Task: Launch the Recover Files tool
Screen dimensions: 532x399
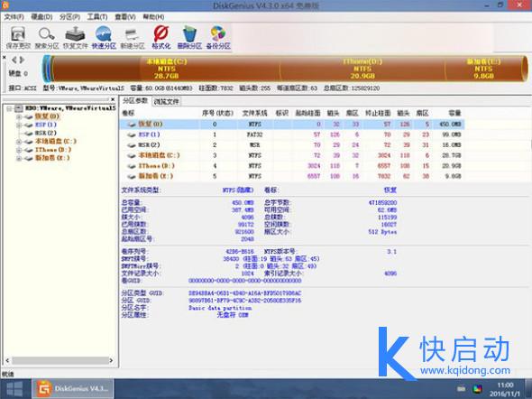Action: 76,38
